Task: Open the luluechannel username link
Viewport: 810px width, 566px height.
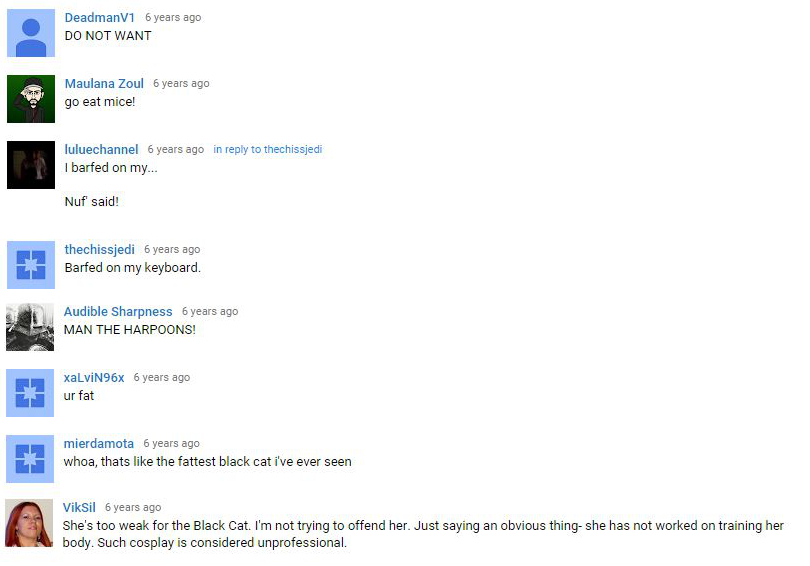Action: pos(101,150)
